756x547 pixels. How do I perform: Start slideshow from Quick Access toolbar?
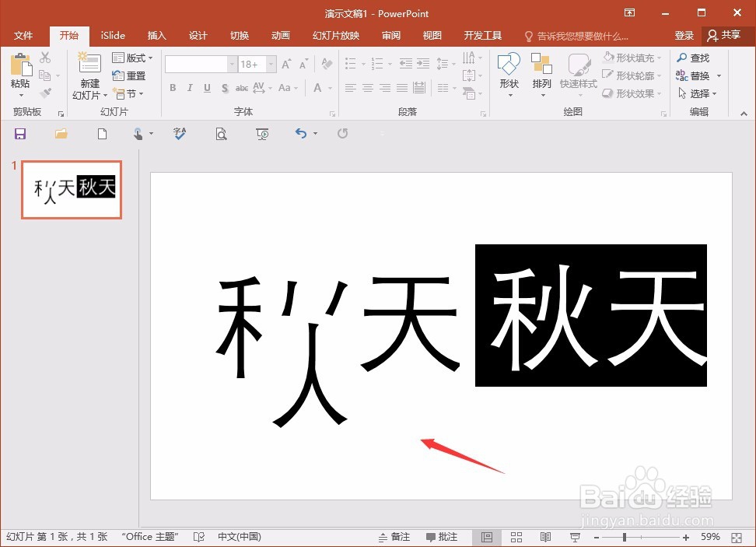262,133
